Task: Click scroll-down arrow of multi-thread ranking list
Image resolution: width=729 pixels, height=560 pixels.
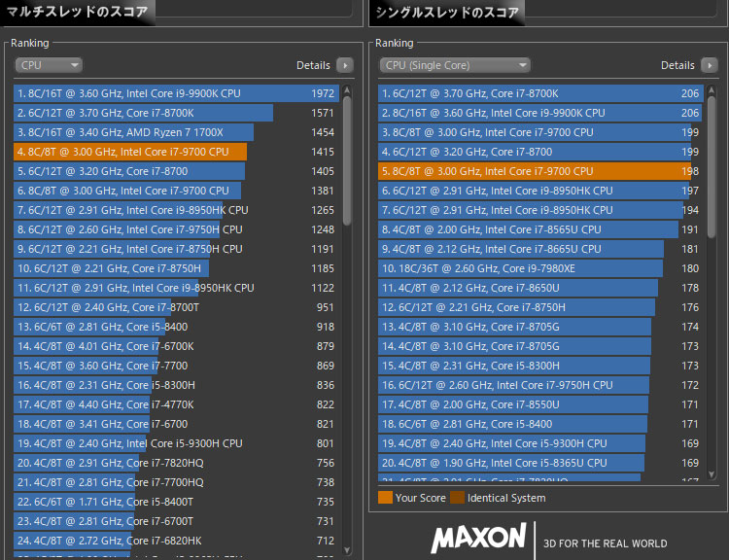Action: tap(347, 550)
